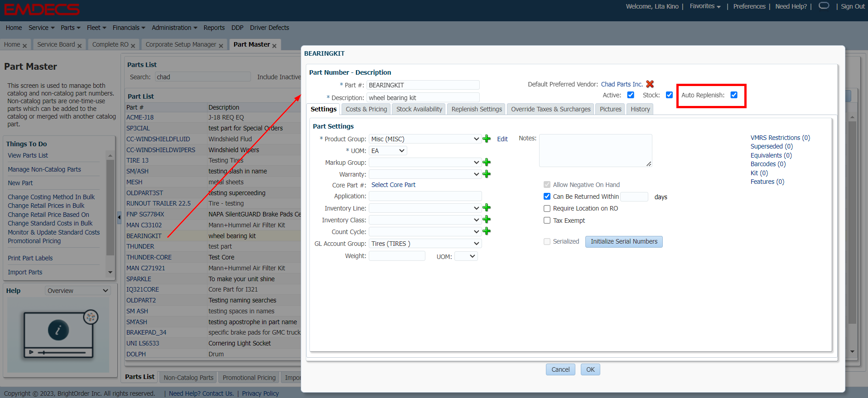868x398 pixels.
Task: Add new Count Cycle plus icon
Action: click(x=487, y=231)
